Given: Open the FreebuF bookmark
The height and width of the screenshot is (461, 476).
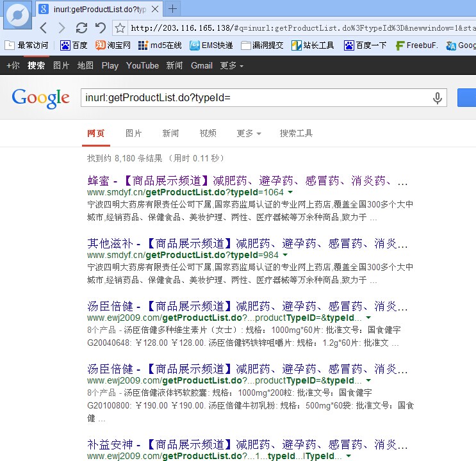Looking at the screenshot, I should click(416, 45).
